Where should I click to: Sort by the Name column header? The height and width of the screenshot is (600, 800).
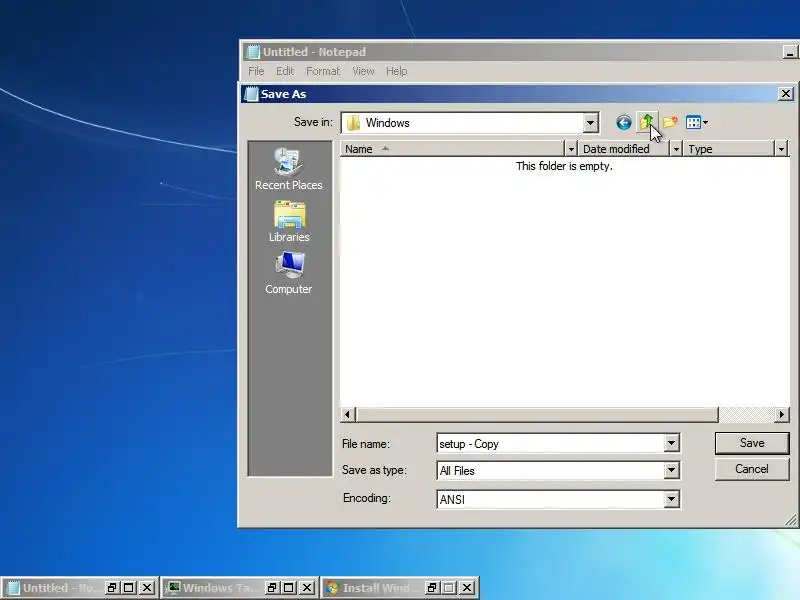coord(452,149)
